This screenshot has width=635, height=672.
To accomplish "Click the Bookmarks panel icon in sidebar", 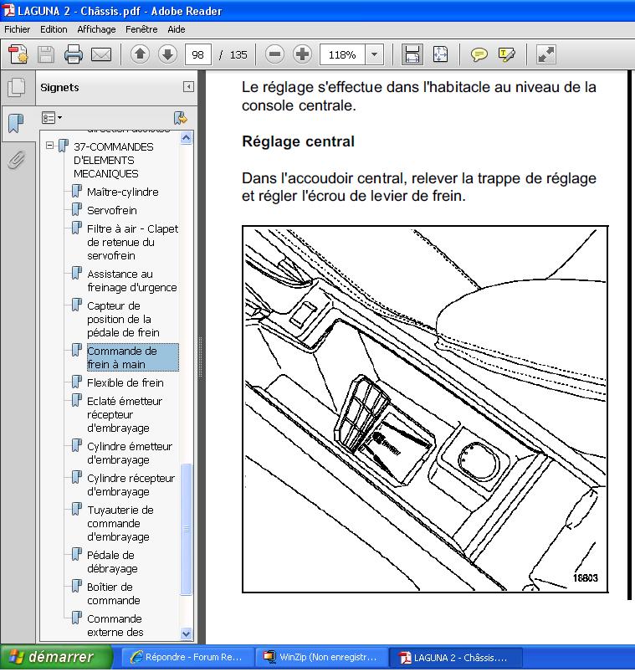I will pyautogui.click(x=16, y=123).
